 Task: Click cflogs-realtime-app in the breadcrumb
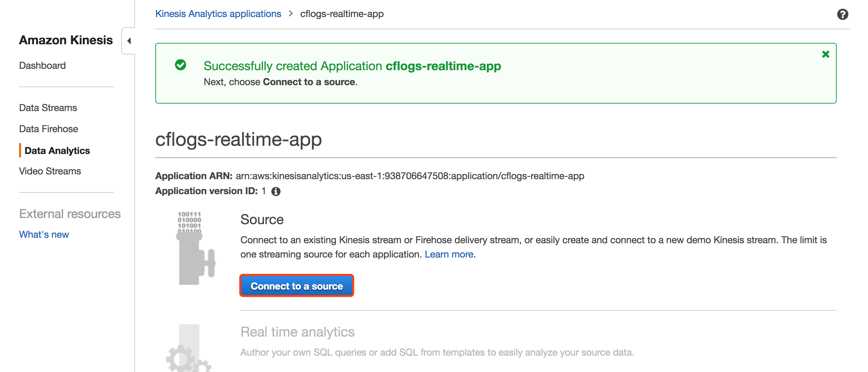click(342, 14)
